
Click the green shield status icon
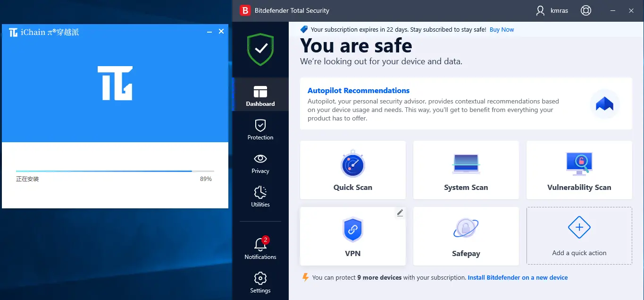point(260,49)
